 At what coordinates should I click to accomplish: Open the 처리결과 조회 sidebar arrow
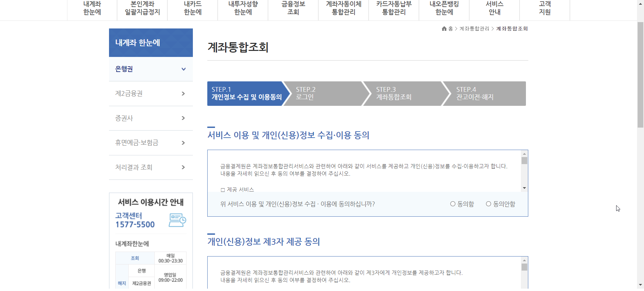coord(183,167)
